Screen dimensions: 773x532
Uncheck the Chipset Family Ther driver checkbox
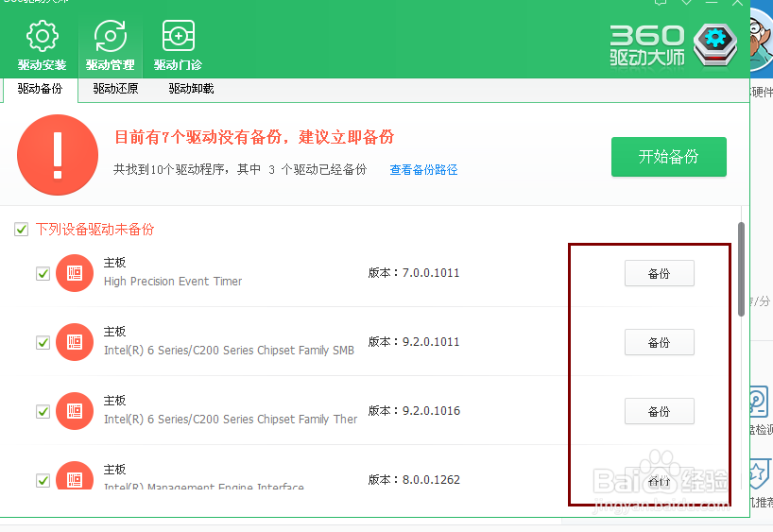point(43,412)
